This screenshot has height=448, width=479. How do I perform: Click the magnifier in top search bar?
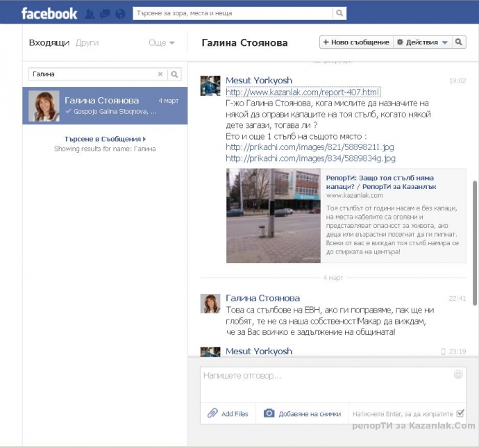339,13
